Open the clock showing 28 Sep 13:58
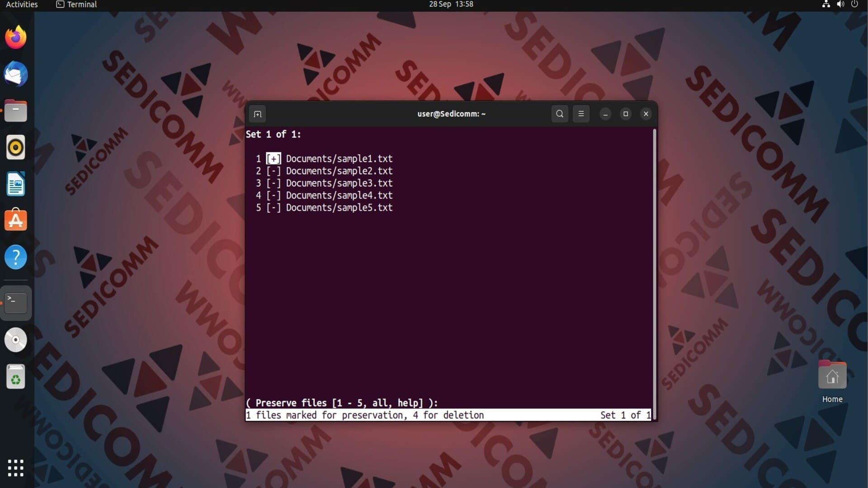Image resolution: width=868 pixels, height=488 pixels. click(x=451, y=5)
